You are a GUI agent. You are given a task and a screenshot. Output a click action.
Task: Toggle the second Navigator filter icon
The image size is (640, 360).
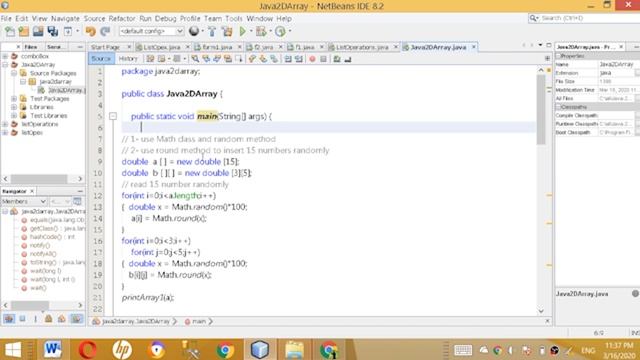22,319
